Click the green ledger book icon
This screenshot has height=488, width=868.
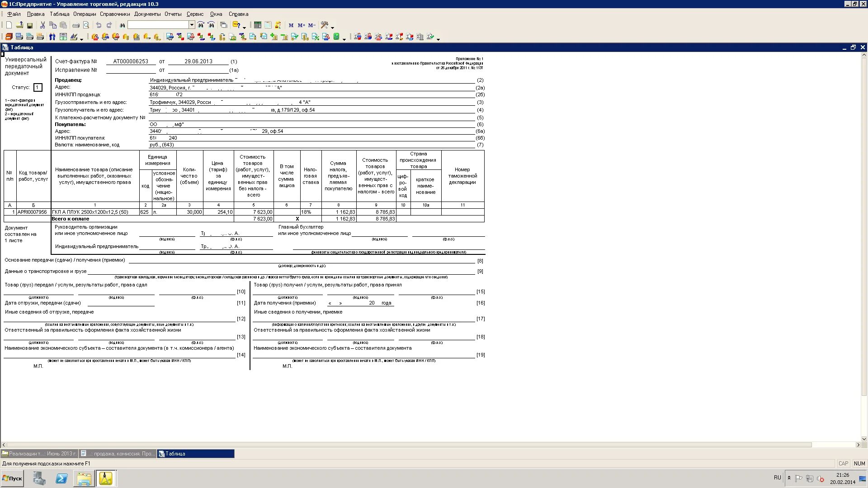[336, 37]
